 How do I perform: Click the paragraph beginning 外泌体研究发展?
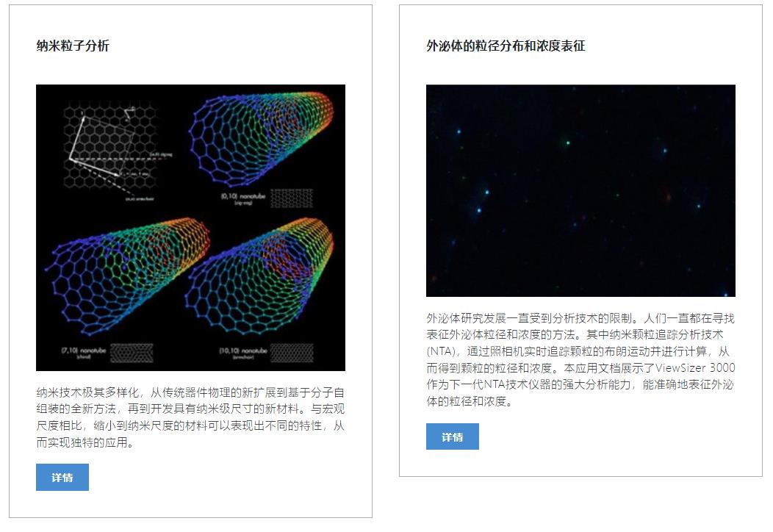580,359
